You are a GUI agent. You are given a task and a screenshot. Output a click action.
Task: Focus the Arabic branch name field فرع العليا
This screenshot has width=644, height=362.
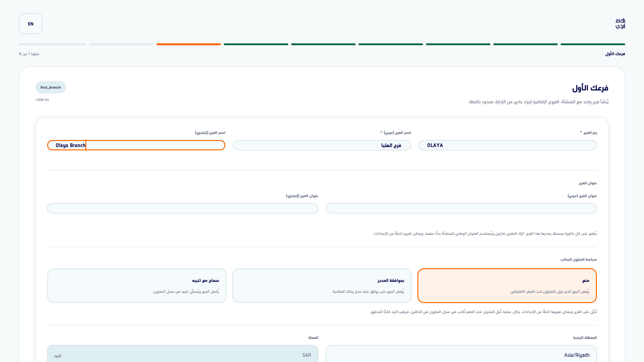[x=322, y=145]
